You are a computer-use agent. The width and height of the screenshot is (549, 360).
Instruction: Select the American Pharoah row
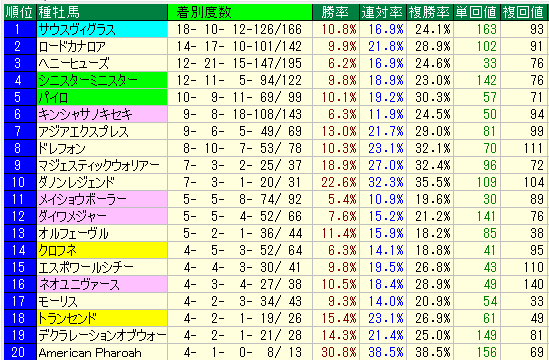276,352
